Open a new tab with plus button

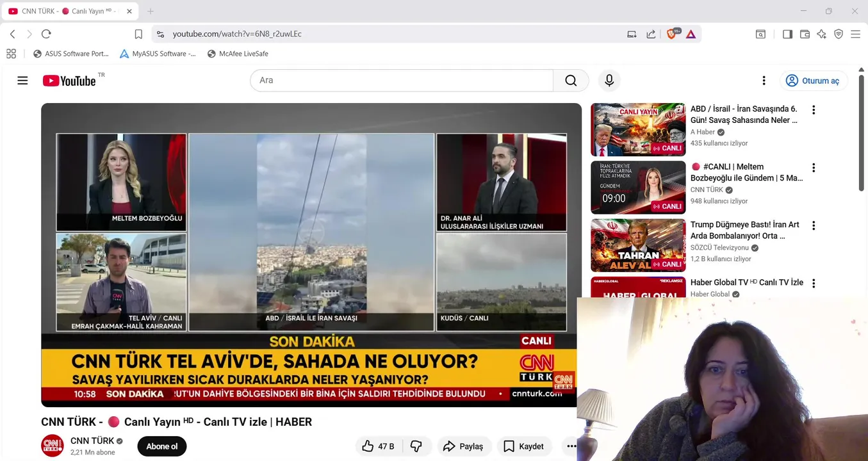(151, 12)
